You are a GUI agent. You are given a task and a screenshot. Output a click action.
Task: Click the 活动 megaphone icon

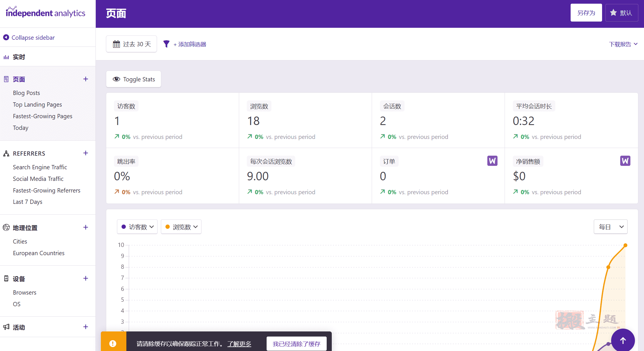(6, 327)
